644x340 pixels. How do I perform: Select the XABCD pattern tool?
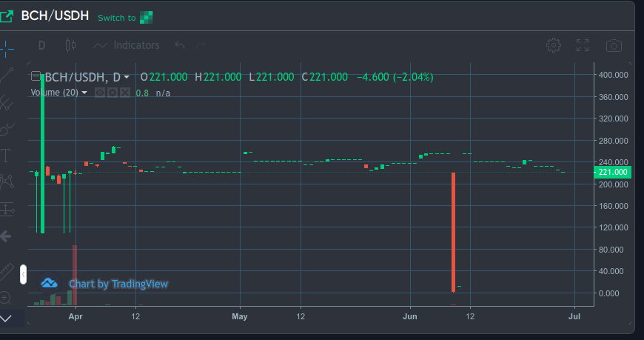6,181
